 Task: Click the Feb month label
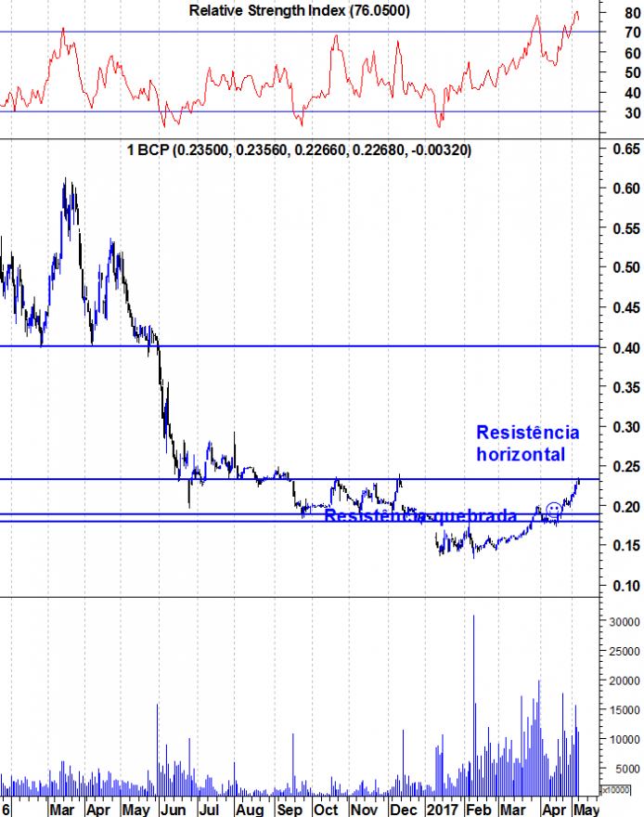point(479,810)
